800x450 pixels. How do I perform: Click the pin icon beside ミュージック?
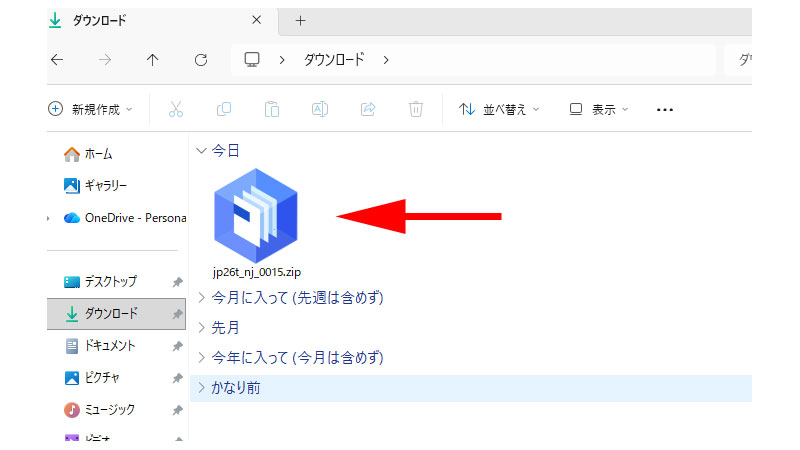pyautogui.click(x=177, y=410)
